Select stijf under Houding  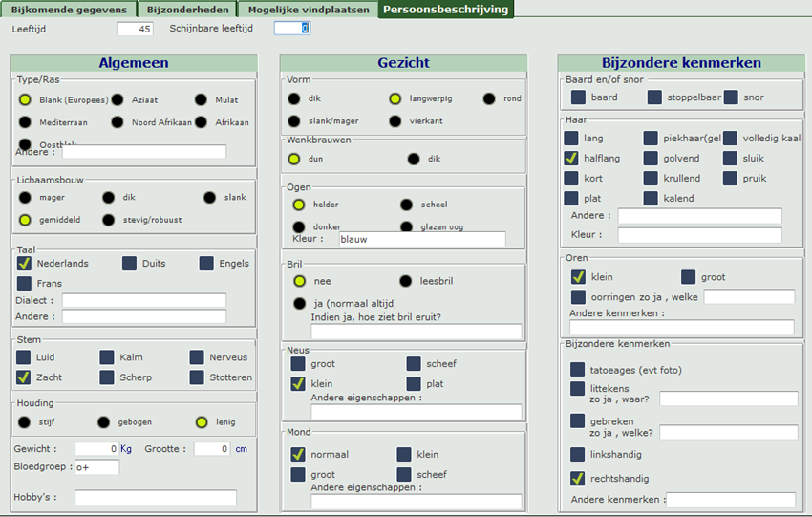pyautogui.click(x=25, y=421)
